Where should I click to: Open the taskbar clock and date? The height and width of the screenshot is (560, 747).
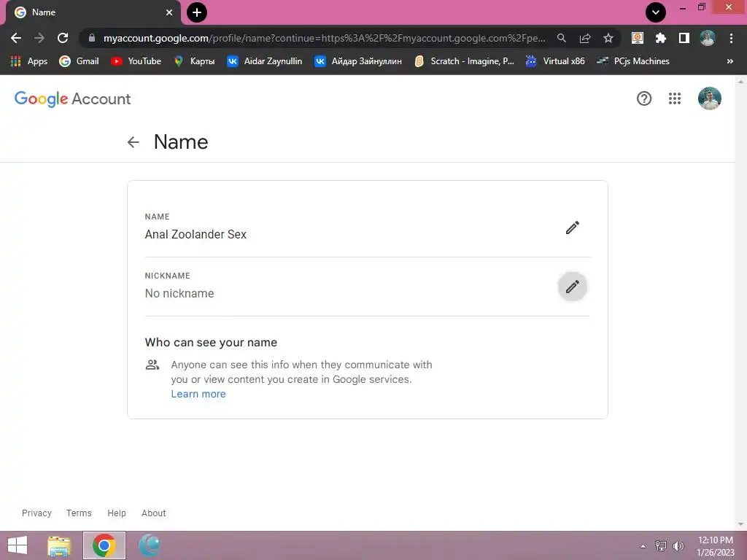click(715, 546)
